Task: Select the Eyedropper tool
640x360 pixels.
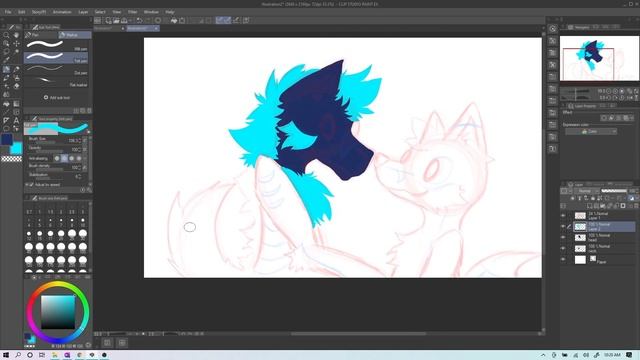Action: coord(6,60)
